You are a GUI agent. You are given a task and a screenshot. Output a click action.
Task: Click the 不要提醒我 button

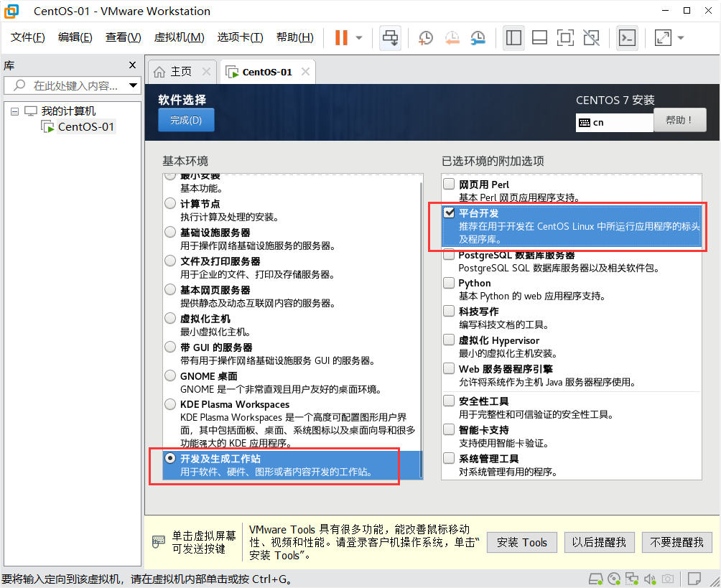pos(677,543)
